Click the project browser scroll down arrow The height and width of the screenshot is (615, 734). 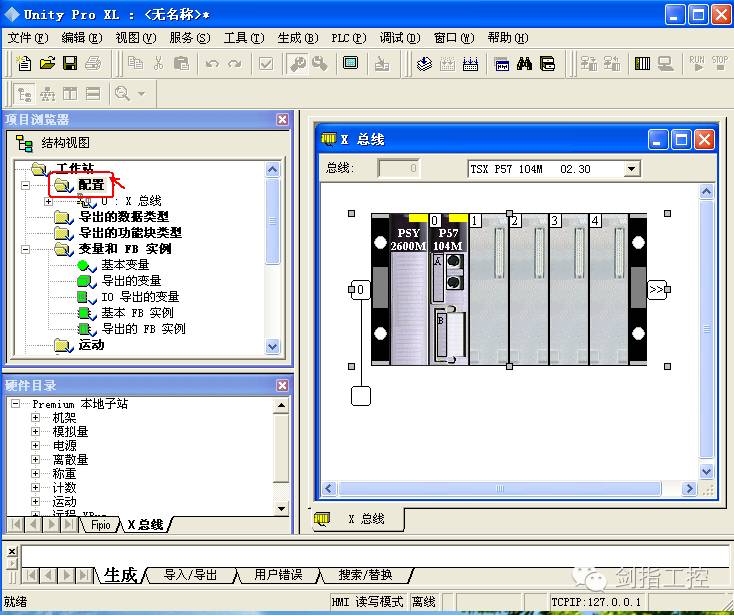coord(272,346)
